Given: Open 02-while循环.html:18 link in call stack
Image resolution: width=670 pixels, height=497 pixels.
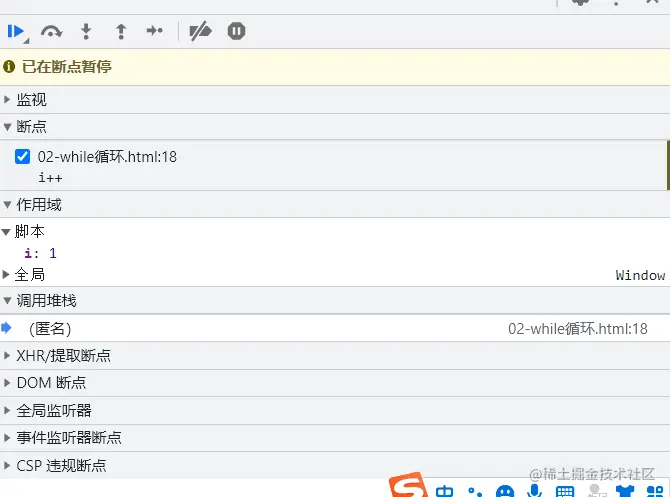Looking at the screenshot, I should tap(578, 329).
